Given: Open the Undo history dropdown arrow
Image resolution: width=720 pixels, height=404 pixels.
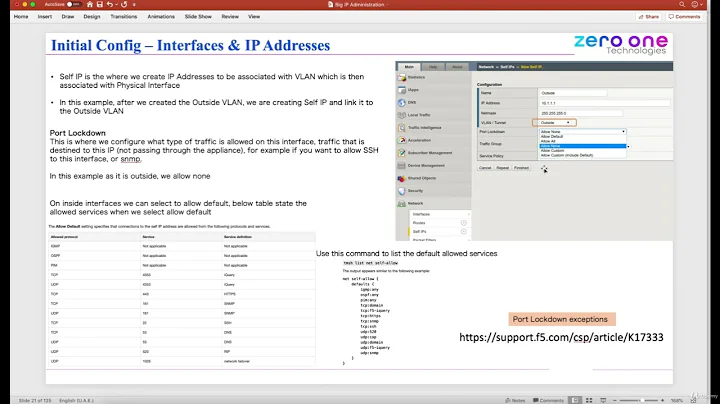Looking at the screenshot, I should (x=116, y=4).
